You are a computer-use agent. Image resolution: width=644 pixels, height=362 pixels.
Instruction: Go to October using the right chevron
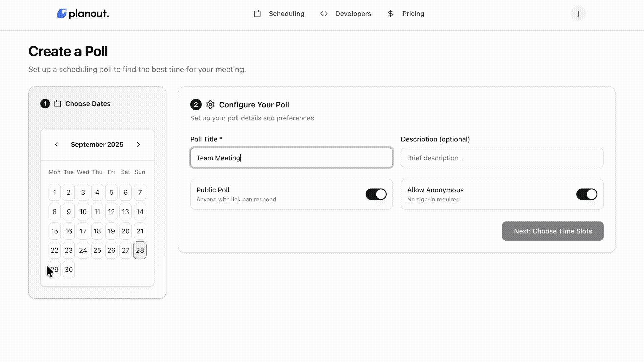pyautogui.click(x=138, y=144)
